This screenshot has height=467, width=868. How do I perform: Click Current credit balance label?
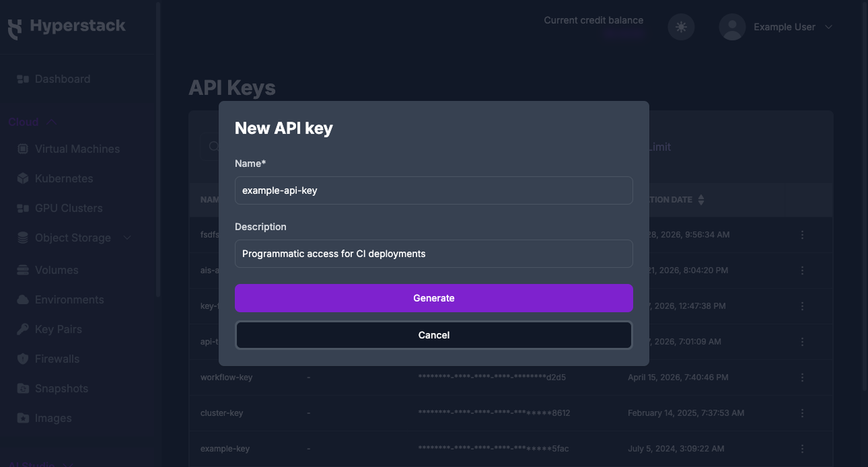tap(593, 20)
